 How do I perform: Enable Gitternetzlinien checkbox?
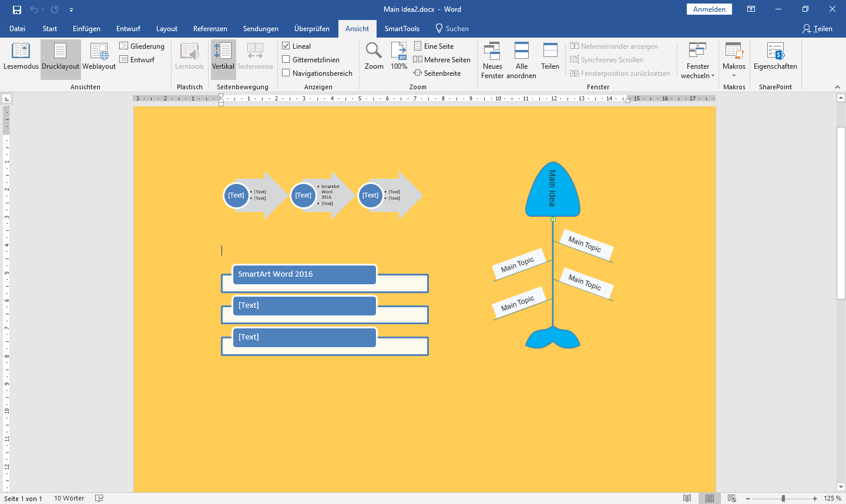point(286,59)
